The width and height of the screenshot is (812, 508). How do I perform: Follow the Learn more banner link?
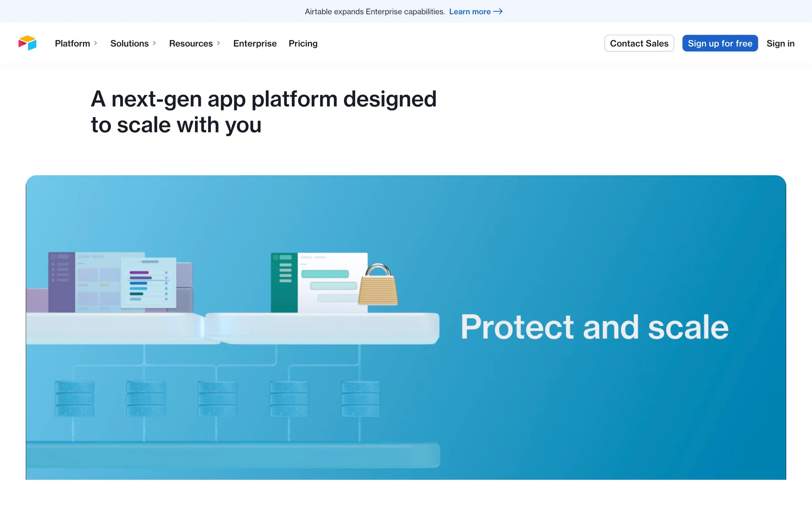coord(469,11)
